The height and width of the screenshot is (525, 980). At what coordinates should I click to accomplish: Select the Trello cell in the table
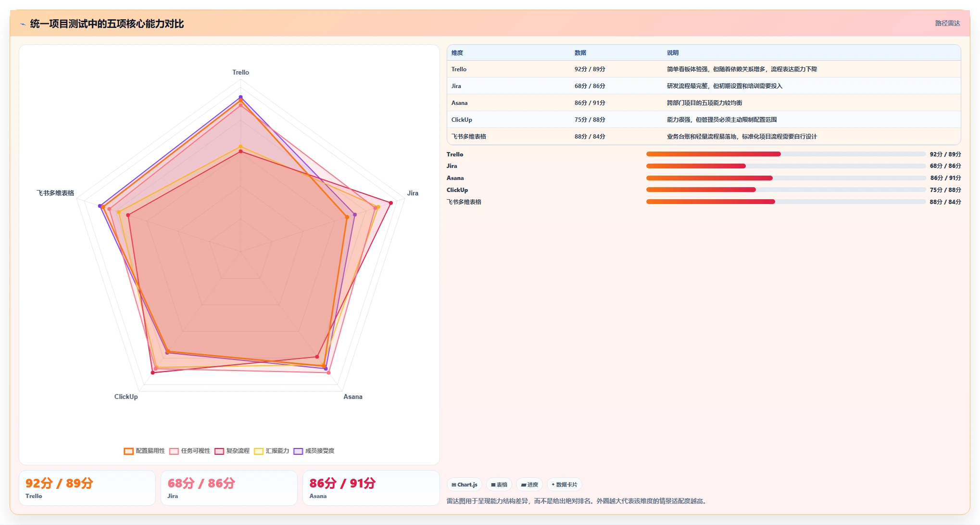(x=459, y=69)
